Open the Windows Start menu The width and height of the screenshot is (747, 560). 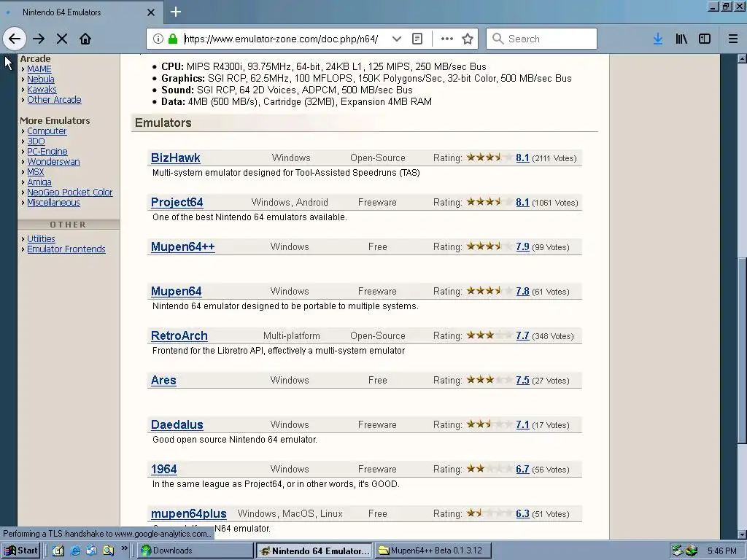click(21, 551)
